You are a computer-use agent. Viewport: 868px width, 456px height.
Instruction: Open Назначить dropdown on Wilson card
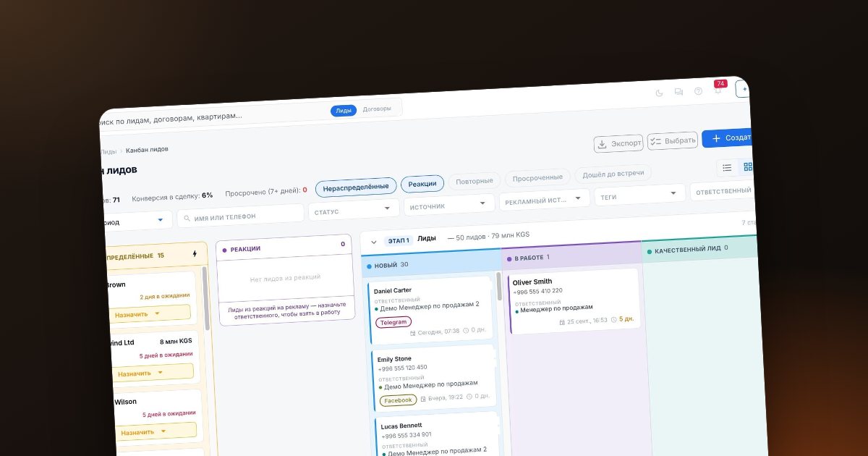155,431
